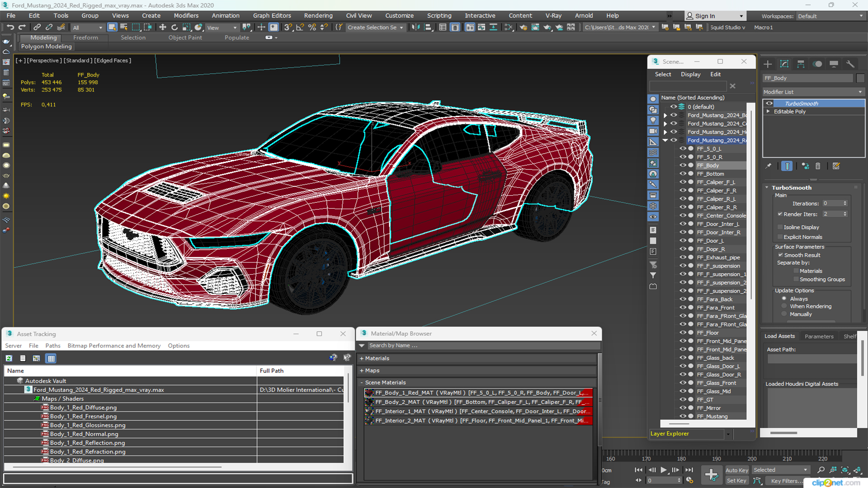Open Paths menu in Asset Tracking

53,346
